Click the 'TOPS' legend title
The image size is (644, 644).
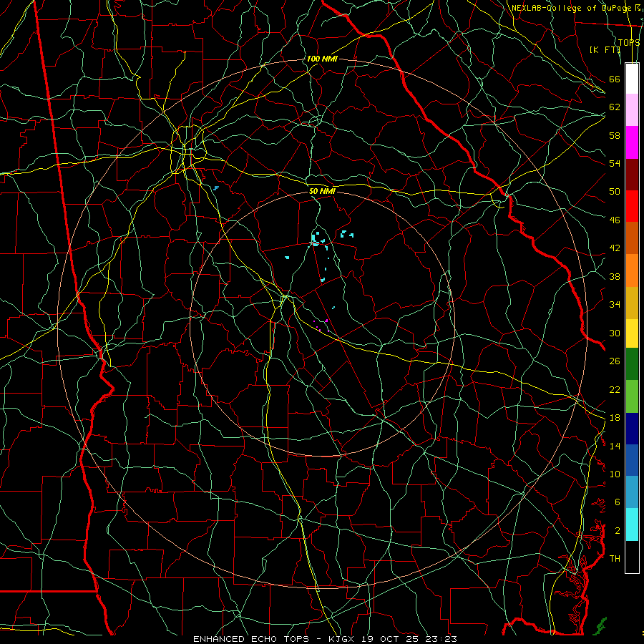pos(629,42)
